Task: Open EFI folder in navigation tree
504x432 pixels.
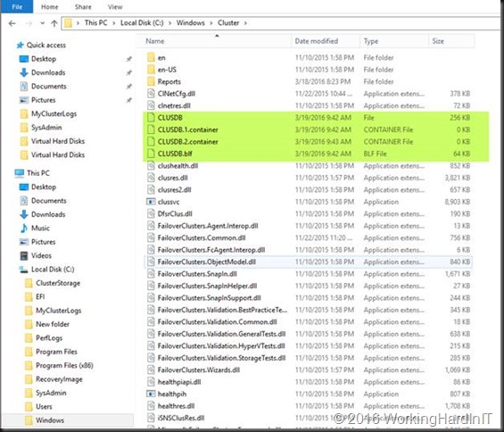Action: 40,296
